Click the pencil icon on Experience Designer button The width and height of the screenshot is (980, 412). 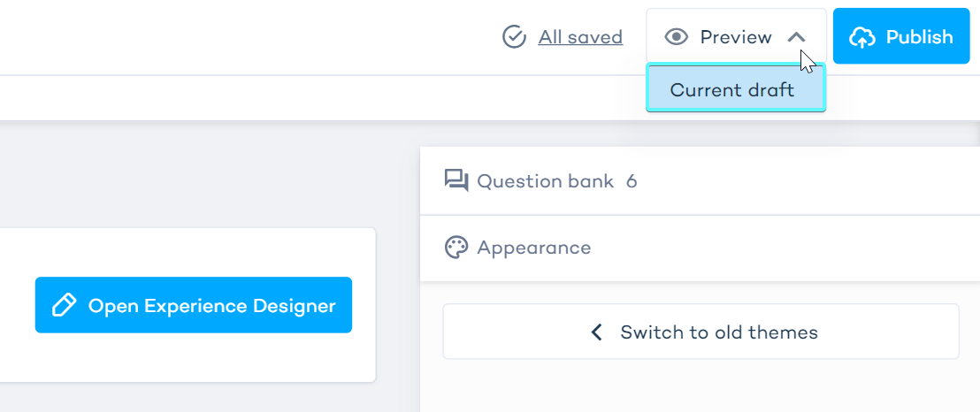pos(65,306)
